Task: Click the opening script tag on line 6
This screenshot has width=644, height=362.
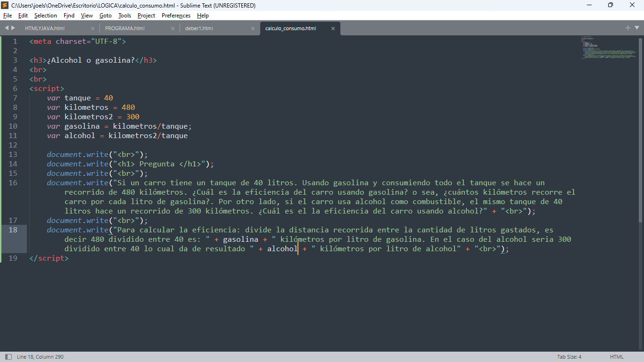Action: point(47,89)
